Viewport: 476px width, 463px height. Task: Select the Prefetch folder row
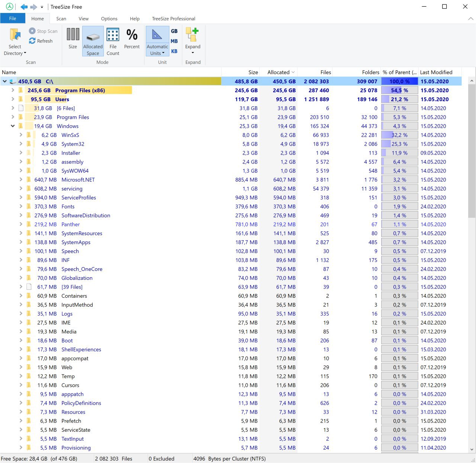(231, 421)
